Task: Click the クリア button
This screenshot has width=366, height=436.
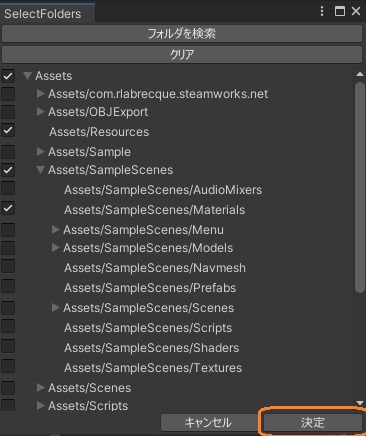Action: coord(182,54)
